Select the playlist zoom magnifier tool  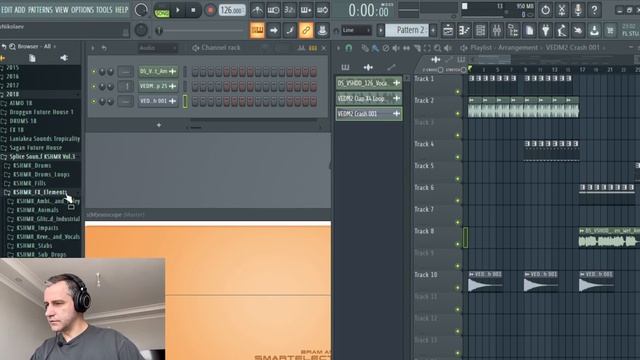point(437,48)
